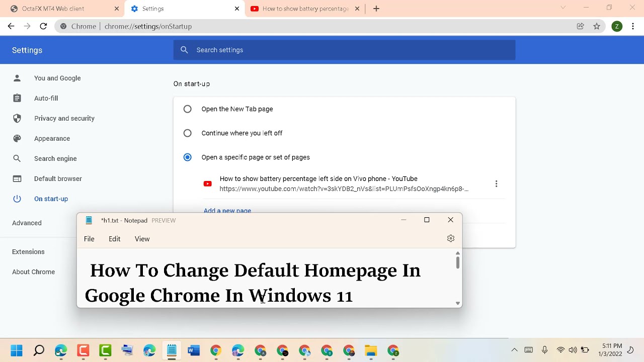Open Chrome's three-dot customize menu
The width and height of the screenshot is (644, 362).
point(633,26)
